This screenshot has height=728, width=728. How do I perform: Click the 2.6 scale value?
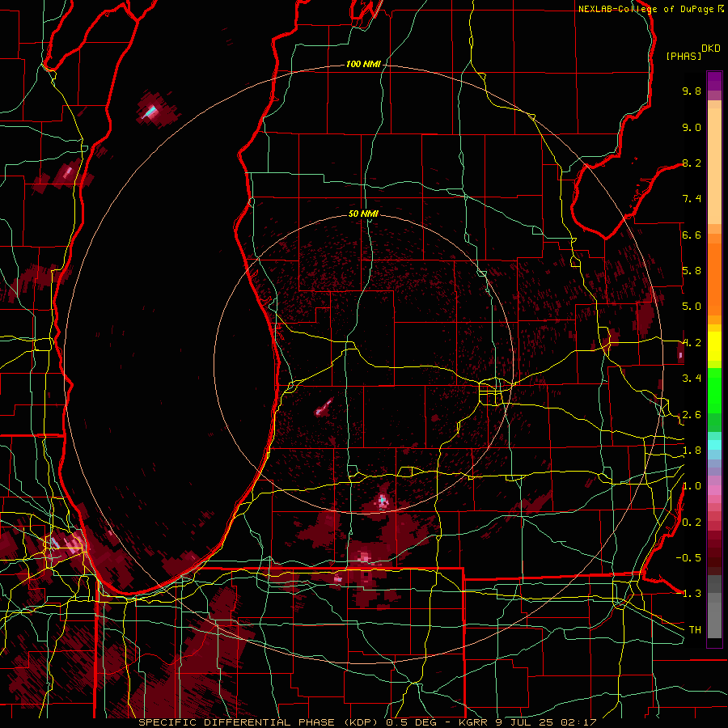(x=692, y=415)
